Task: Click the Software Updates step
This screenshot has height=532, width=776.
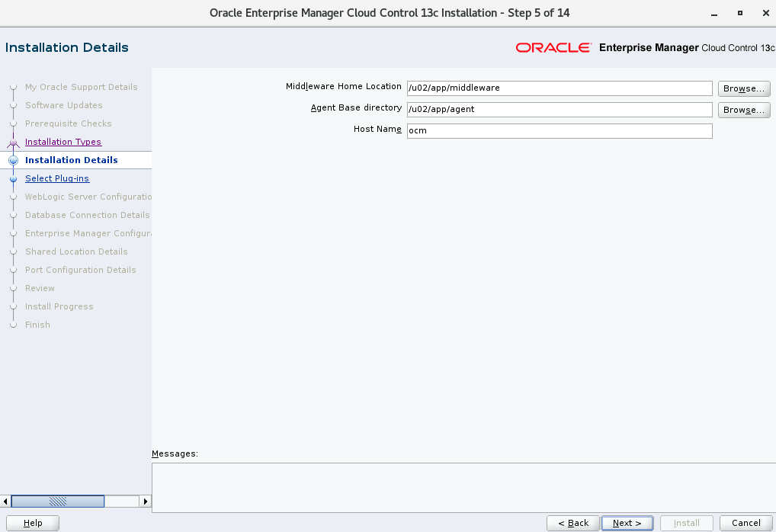Action: 64,105
